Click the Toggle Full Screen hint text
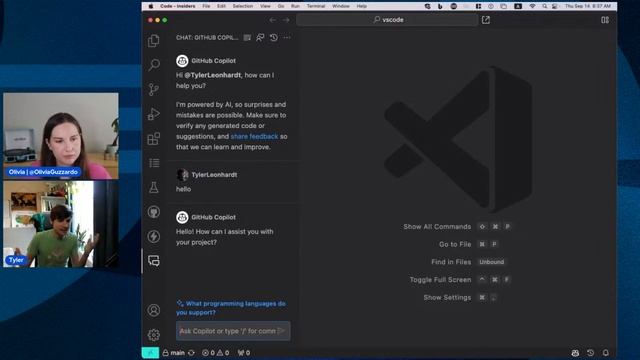 click(440, 280)
